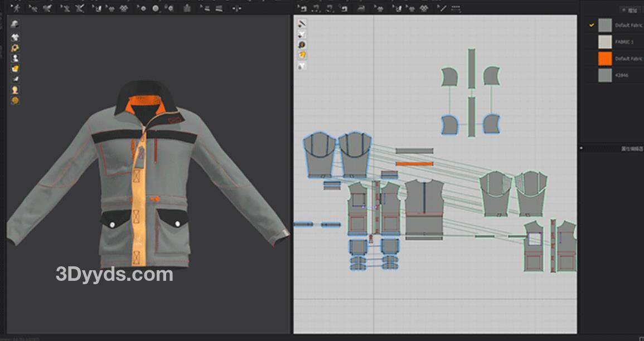
Task: Pick the orange Default Fabric swatch
Action: (605, 59)
